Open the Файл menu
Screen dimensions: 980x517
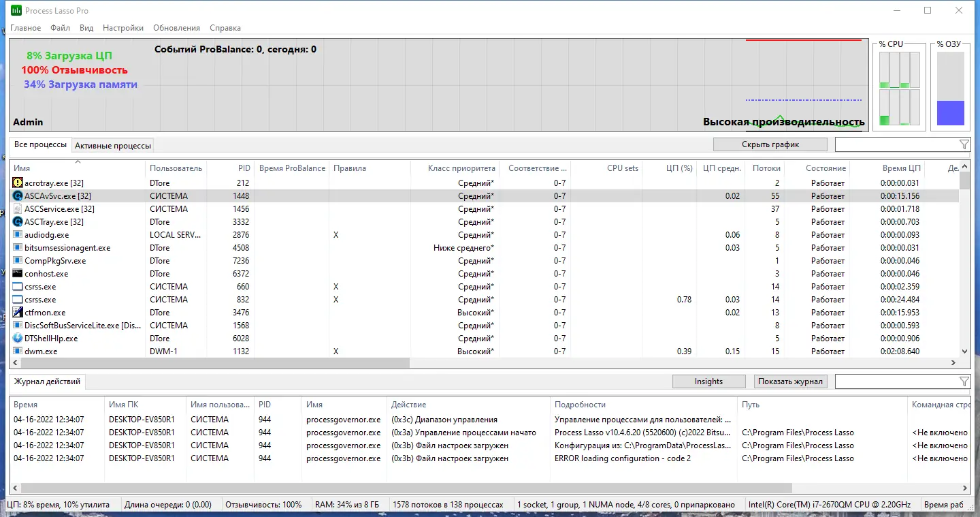pyautogui.click(x=60, y=28)
